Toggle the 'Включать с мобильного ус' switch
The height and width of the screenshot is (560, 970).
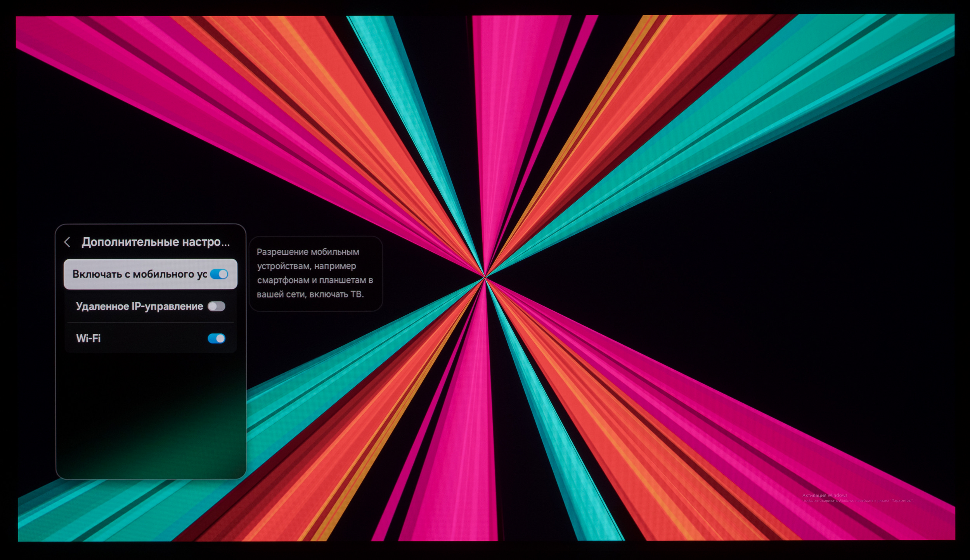tap(219, 274)
